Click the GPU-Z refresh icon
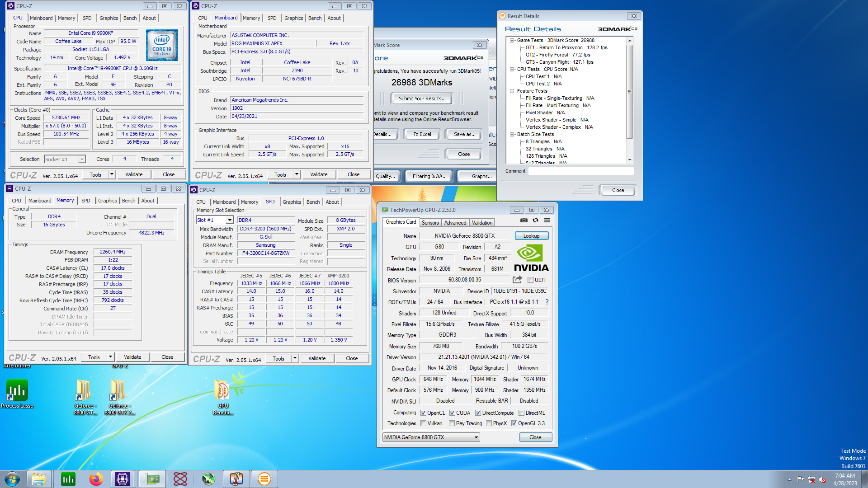This screenshot has height=488, width=868. [x=535, y=221]
